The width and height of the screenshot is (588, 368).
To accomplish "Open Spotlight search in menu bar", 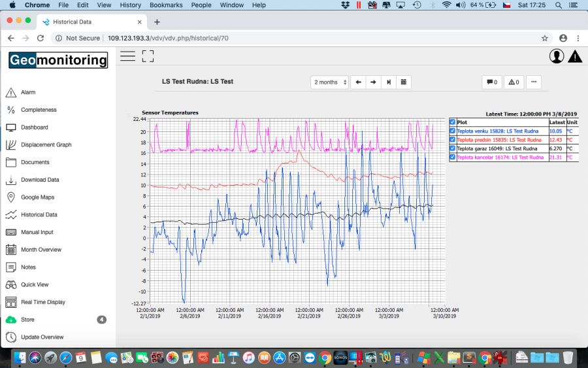I will (559, 5).
